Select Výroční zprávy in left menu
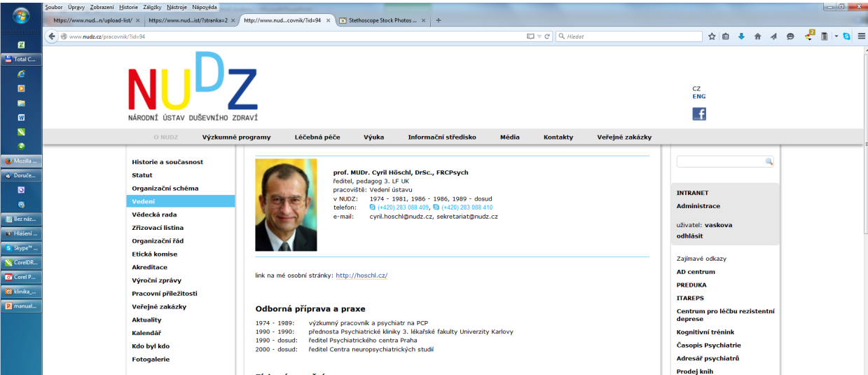Screen dimensions: 868x375 156,280
